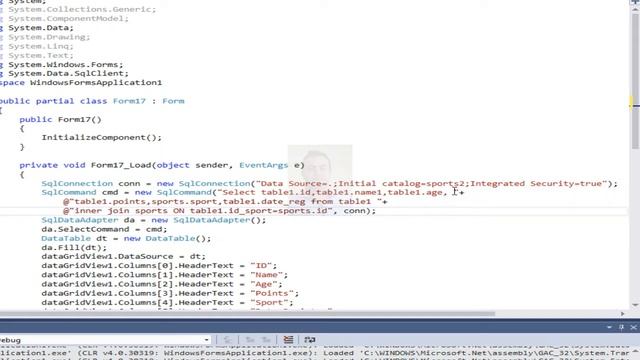Click 'System.Drawing;' using line
640x360 pixels.
[49, 37]
